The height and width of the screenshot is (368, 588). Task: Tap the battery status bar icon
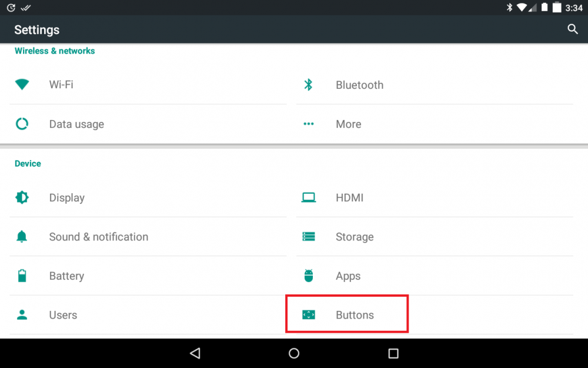pos(556,8)
